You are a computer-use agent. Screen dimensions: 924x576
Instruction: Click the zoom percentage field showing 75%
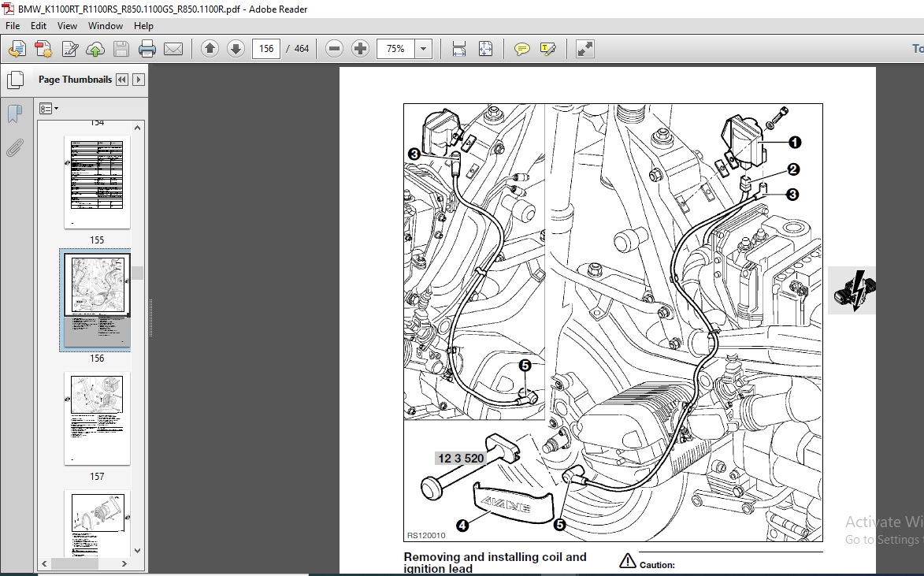(395, 49)
